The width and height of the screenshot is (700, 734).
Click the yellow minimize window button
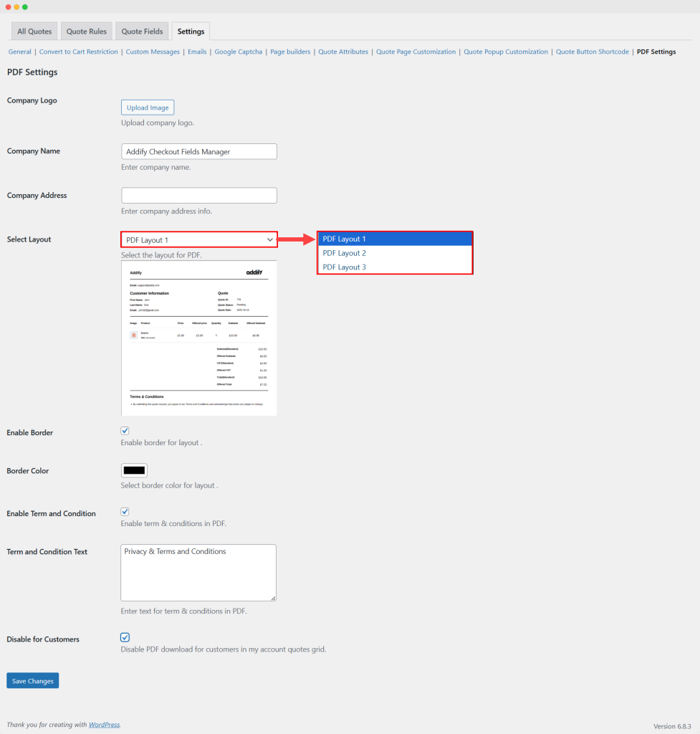[16, 6]
